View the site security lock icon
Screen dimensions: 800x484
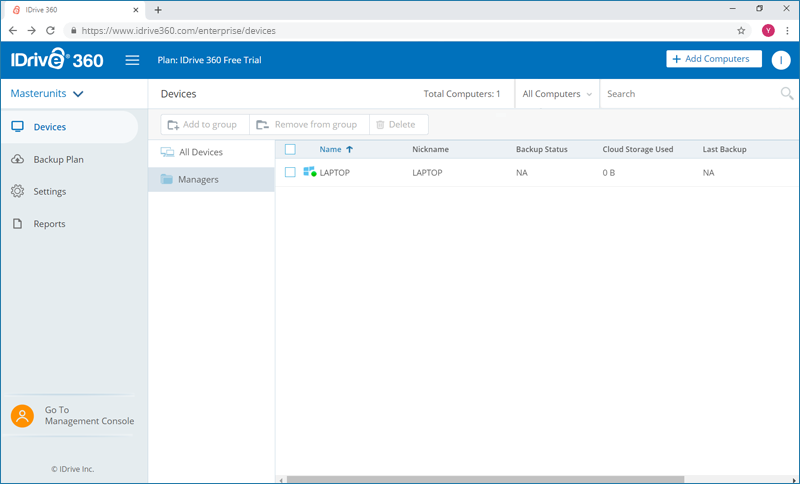click(73, 31)
